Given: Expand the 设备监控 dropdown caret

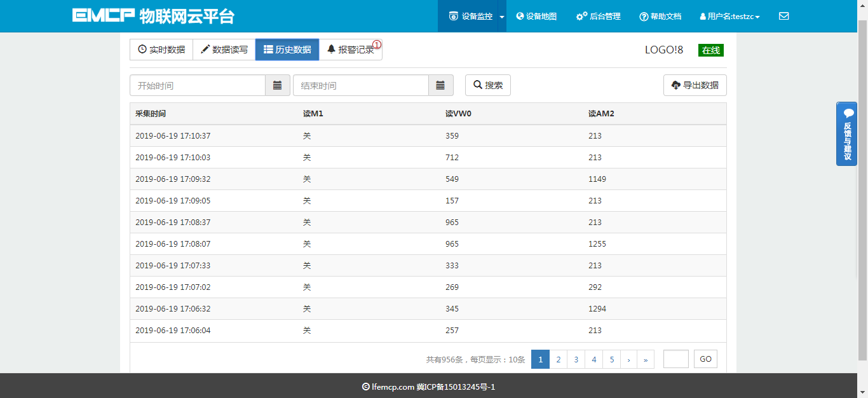Looking at the screenshot, I should pos(502,17).
